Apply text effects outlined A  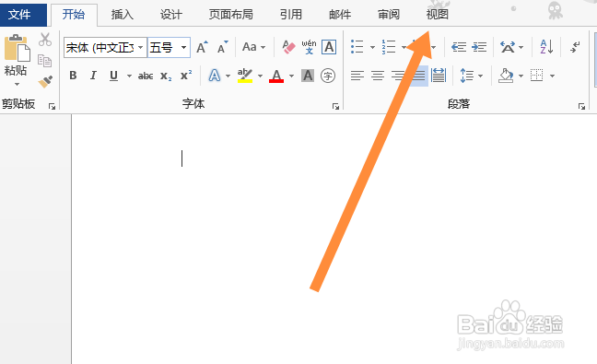tap(215, 76)
